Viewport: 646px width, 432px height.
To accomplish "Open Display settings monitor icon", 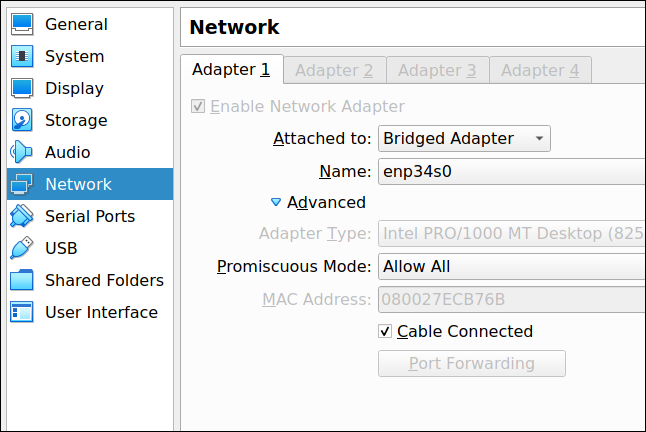I will click(22, 88).
